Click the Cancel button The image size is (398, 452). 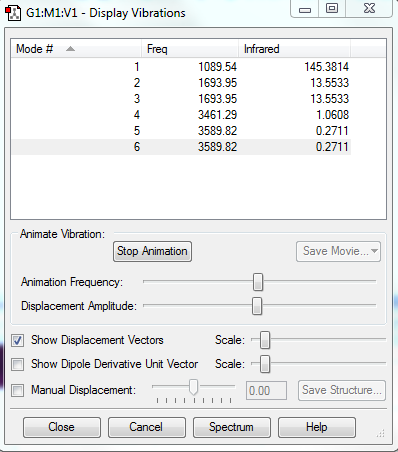[x=147, y=427]
